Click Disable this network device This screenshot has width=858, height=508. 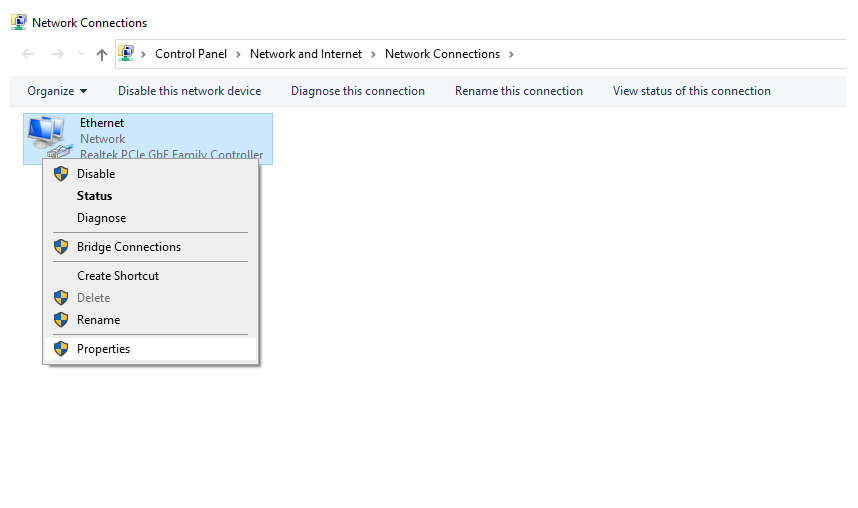coord(189,91)
